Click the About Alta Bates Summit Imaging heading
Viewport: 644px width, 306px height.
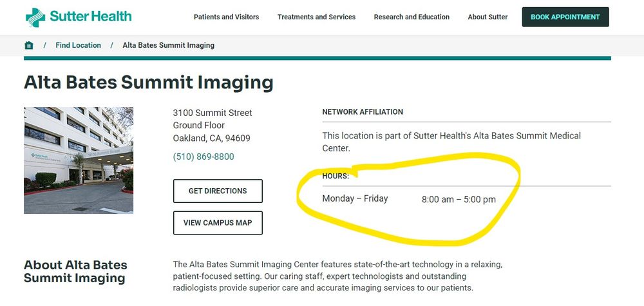point(75,272)
